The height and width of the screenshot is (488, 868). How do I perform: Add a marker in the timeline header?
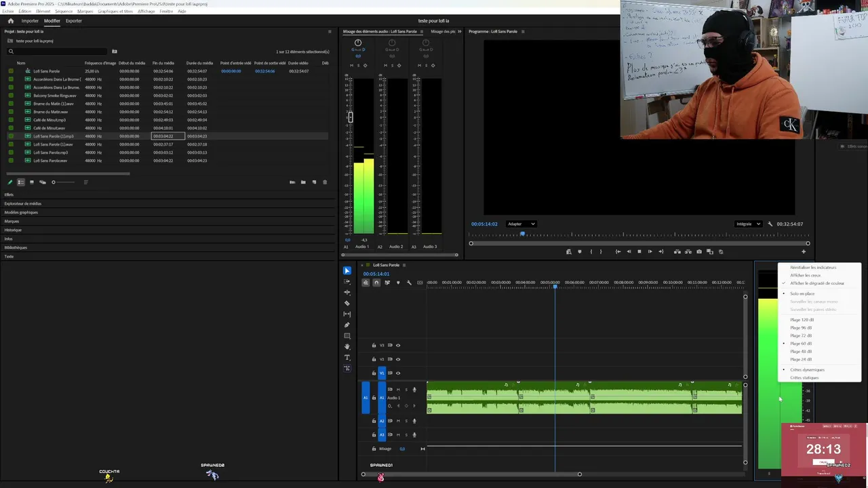pos(398,283)
